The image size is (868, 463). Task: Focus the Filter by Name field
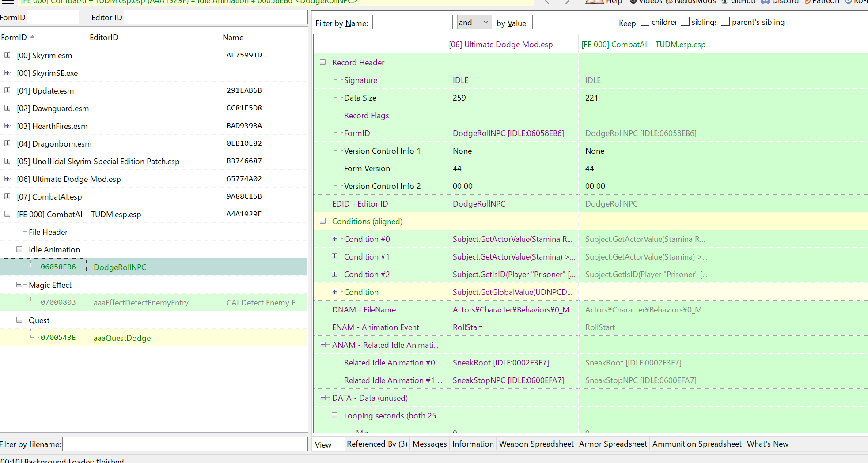point(412,22)
